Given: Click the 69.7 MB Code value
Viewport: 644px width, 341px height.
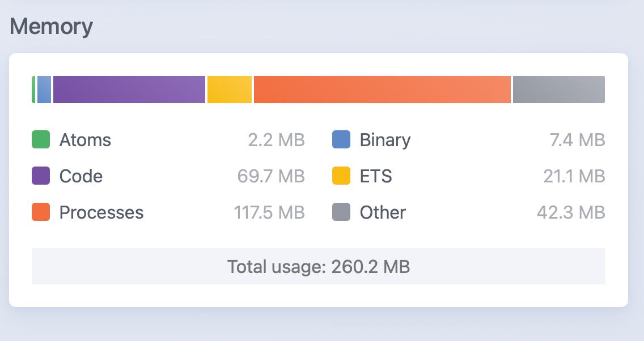Looking at the screenshot, I should point(271,176).
